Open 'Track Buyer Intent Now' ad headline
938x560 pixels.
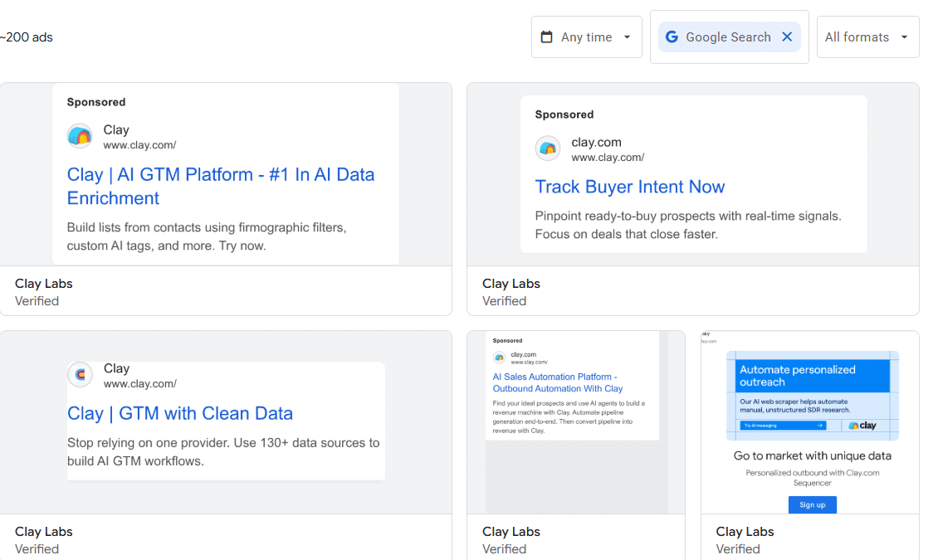(629, 187)
